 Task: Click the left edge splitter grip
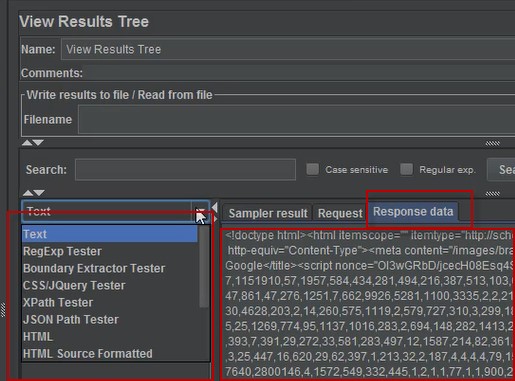pos(3,310)
